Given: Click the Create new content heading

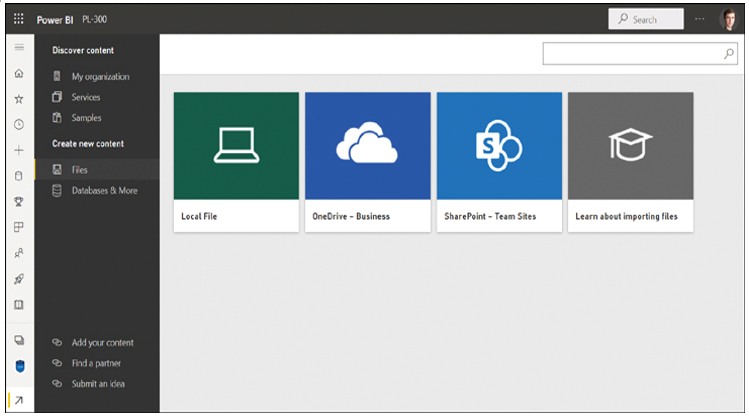Looking at the screenshot, I should [x=88, y=143].
